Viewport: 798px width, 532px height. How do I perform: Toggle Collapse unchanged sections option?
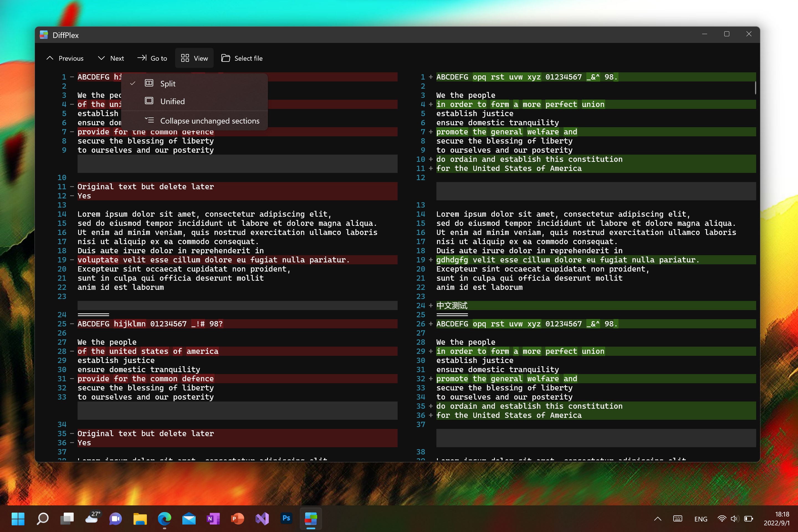(209, 121)
